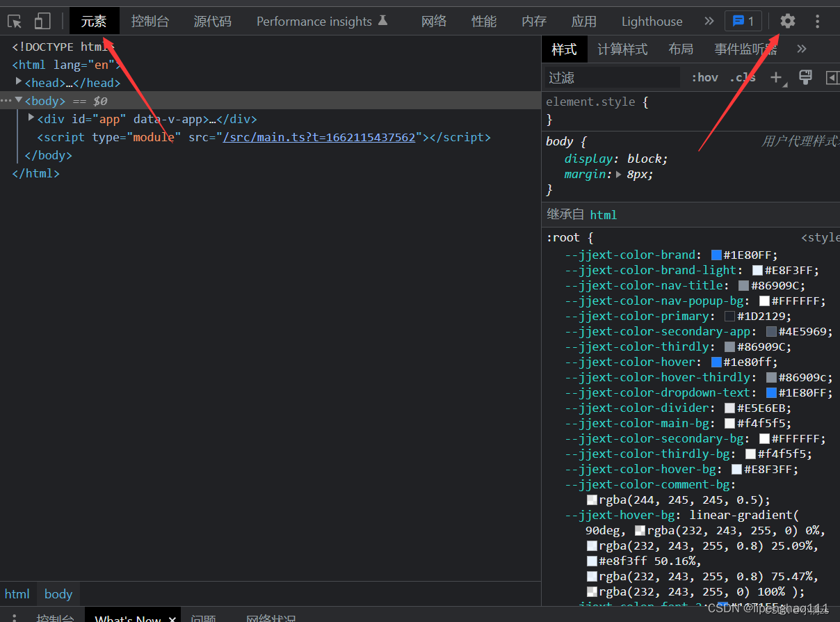The width and height of the screenshot is (840, 622).
Task: Open the DevTools kebab menu
Action: 818,22
